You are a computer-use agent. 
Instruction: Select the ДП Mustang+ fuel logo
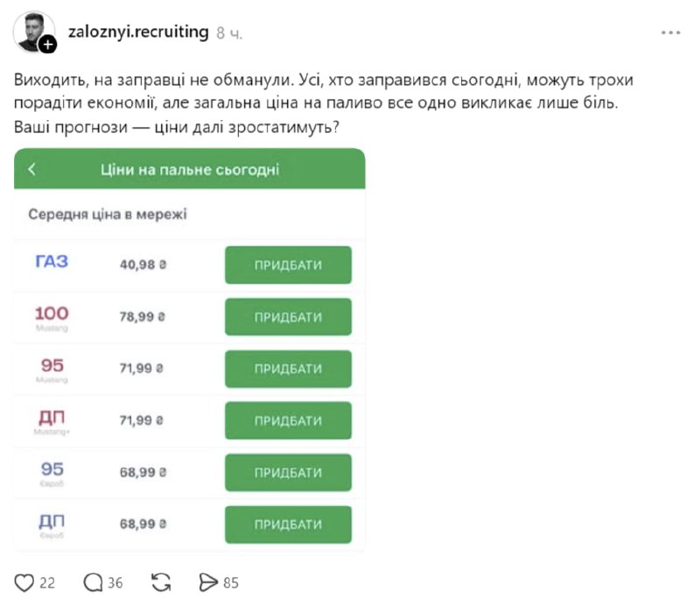52,420
